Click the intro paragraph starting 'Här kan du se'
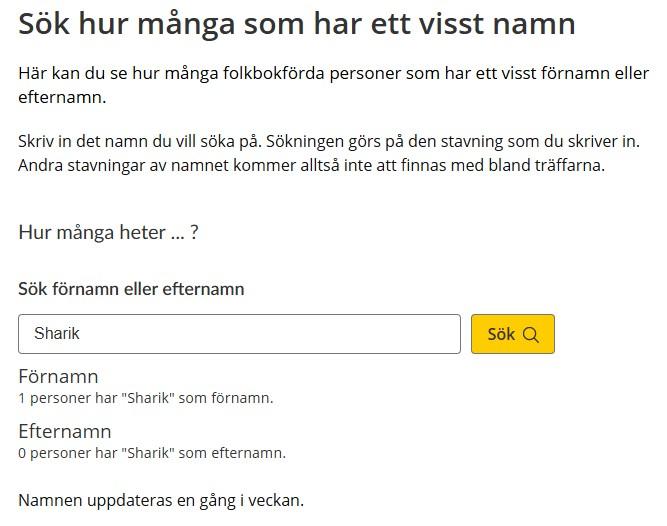Viewport: 667px width, 526px height. (x=334, y=85)
